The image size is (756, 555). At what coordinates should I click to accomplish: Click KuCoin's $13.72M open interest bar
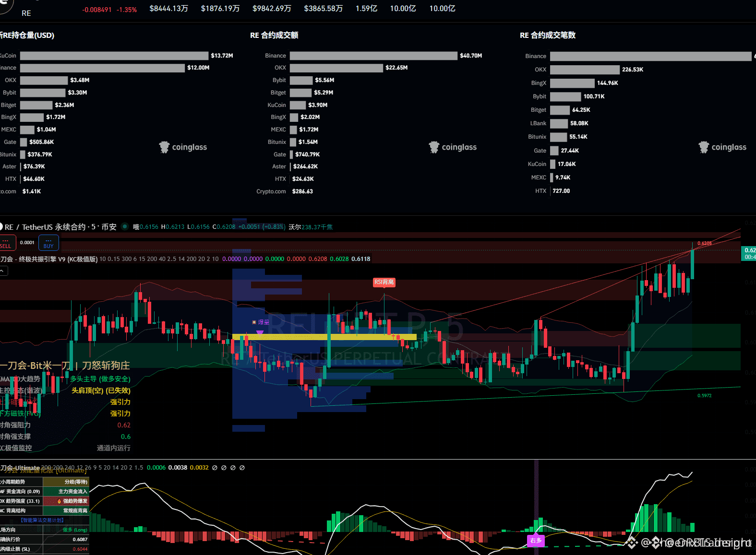click(x=114, y=56)
